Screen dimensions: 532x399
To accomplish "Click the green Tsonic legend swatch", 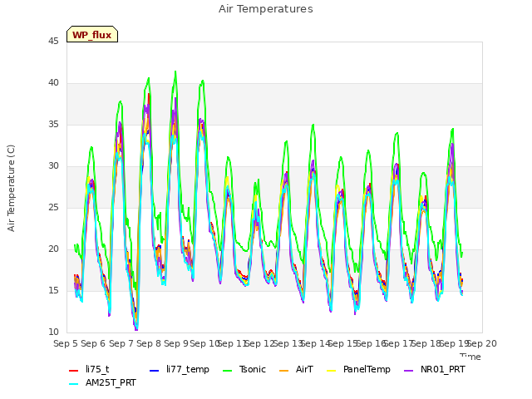I will 228,370.
